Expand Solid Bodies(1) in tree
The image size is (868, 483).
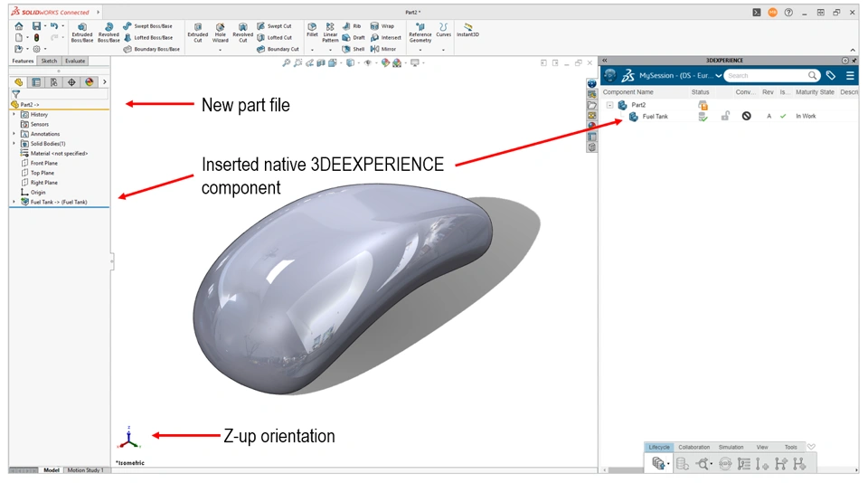pos(14,144)
